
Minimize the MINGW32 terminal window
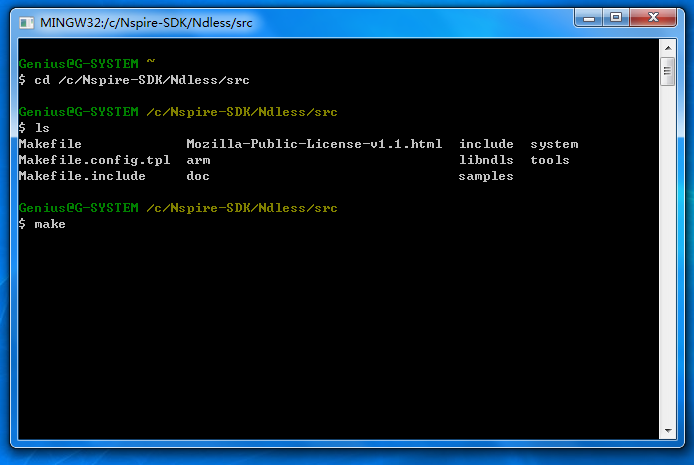point(588,18)
